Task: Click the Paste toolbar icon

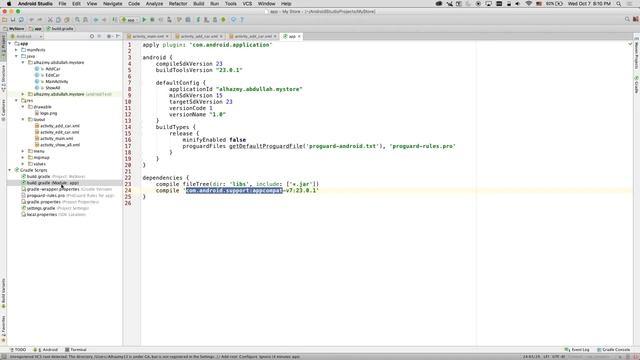Action: (x=67, y=20)
